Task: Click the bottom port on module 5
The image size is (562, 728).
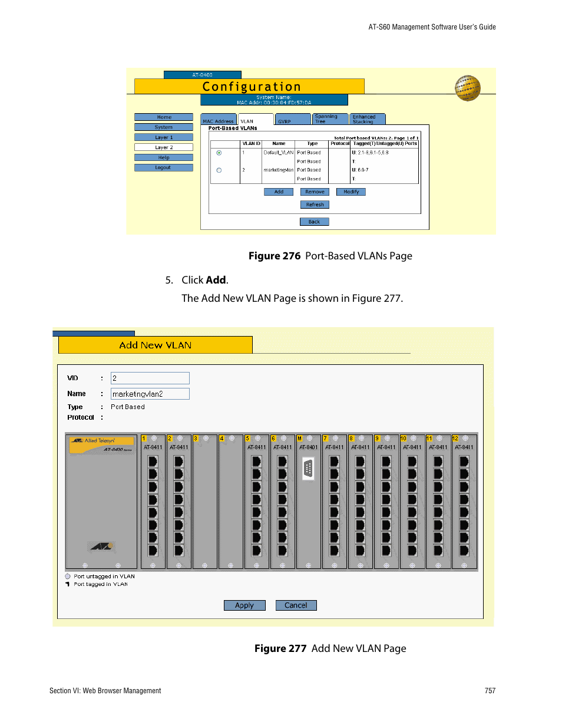Action: click(x=256, y=551)
